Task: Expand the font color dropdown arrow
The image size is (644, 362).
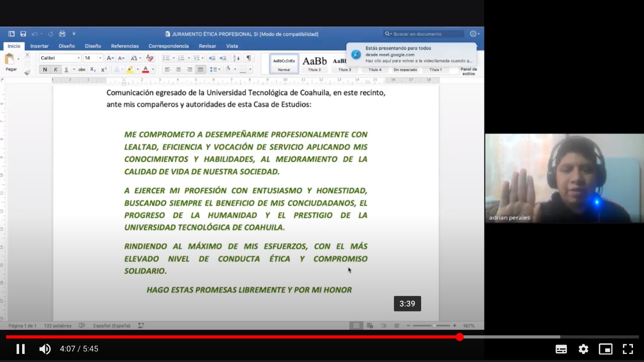Action: [153, 69]
